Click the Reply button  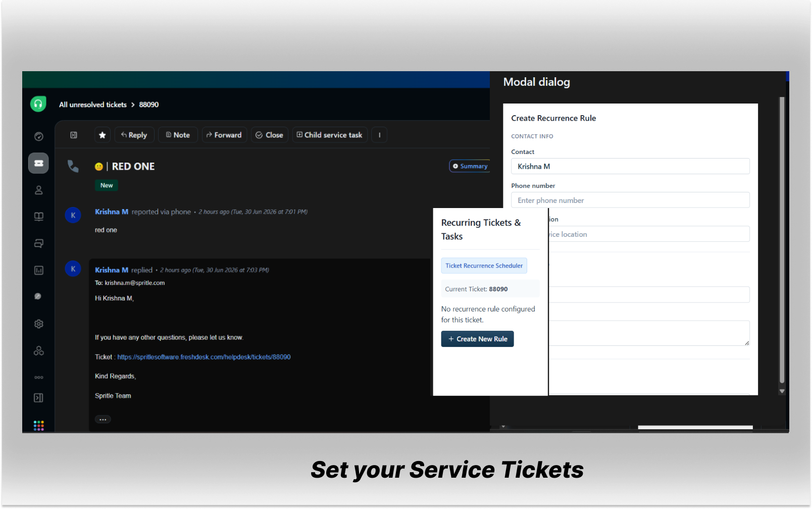pos(134,135)
